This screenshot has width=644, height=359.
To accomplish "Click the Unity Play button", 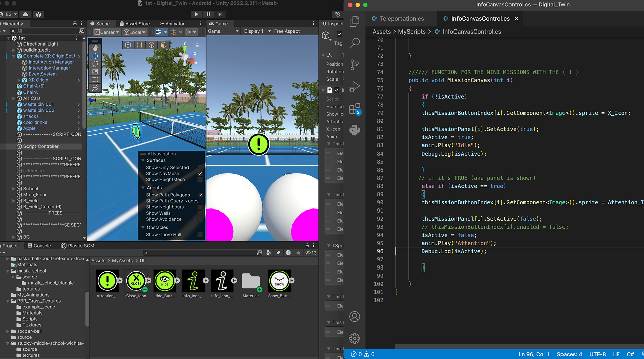I will [196, 14].
